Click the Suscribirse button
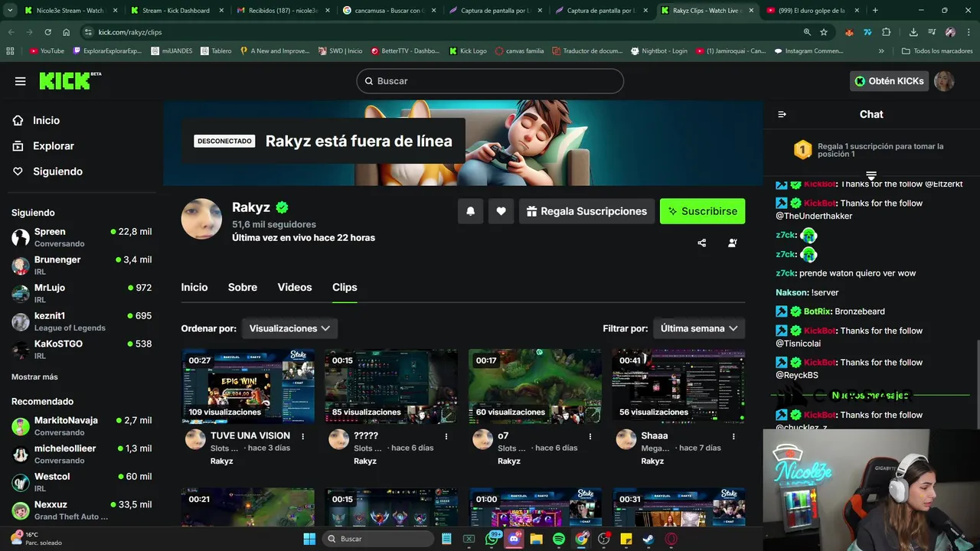 (x=702, y=211)
